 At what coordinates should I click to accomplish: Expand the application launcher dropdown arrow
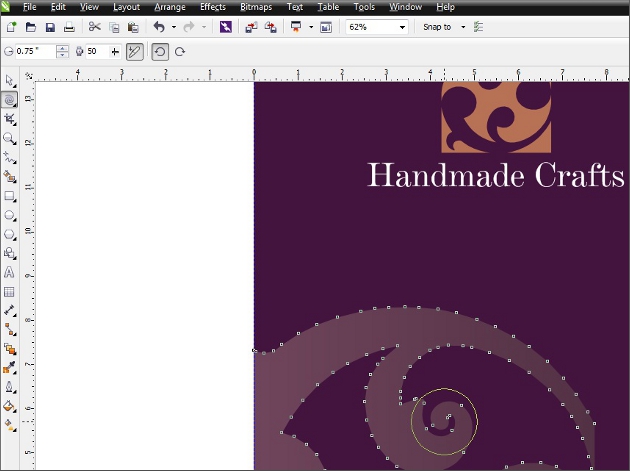click(x=311, y=27)
